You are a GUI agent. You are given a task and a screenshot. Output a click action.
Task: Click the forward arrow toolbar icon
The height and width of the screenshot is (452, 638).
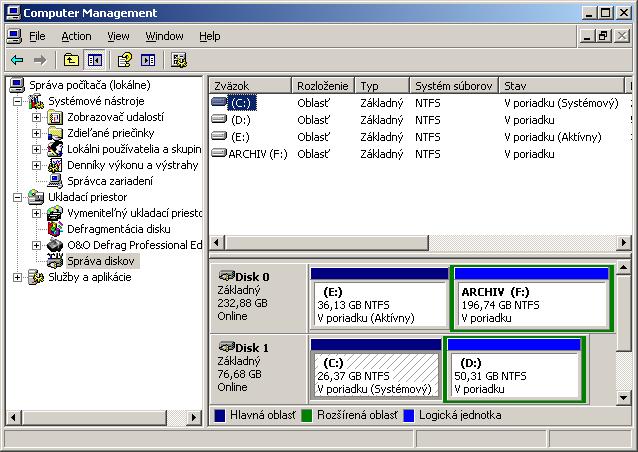(x=40, y=61)
